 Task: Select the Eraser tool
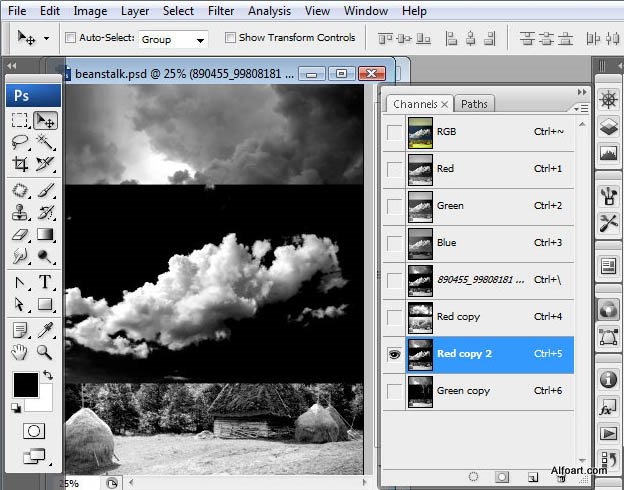[19, 235]
